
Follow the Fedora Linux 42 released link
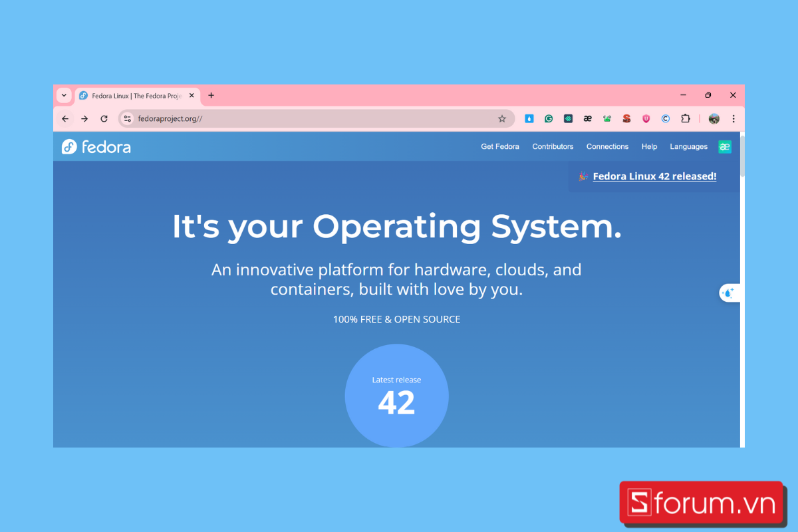[x=654, y=176]
